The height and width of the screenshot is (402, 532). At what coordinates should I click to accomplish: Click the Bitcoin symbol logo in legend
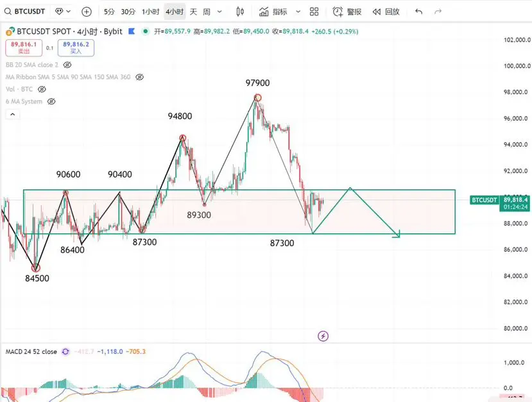coord(10,31)
